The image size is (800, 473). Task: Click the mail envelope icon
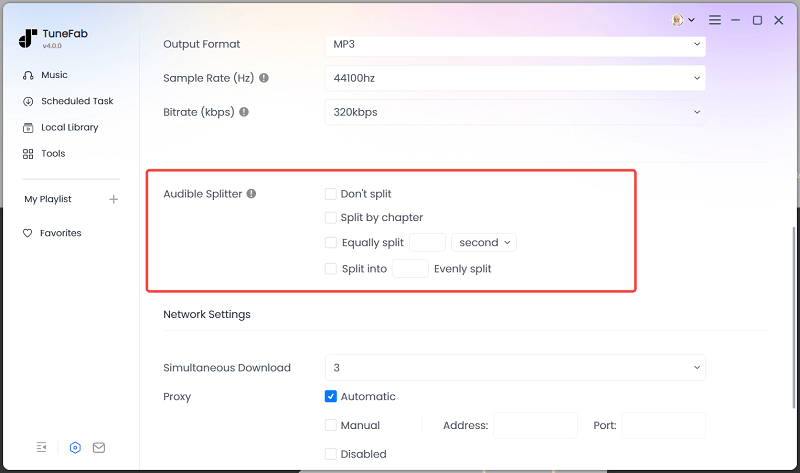tap(99, 447)
